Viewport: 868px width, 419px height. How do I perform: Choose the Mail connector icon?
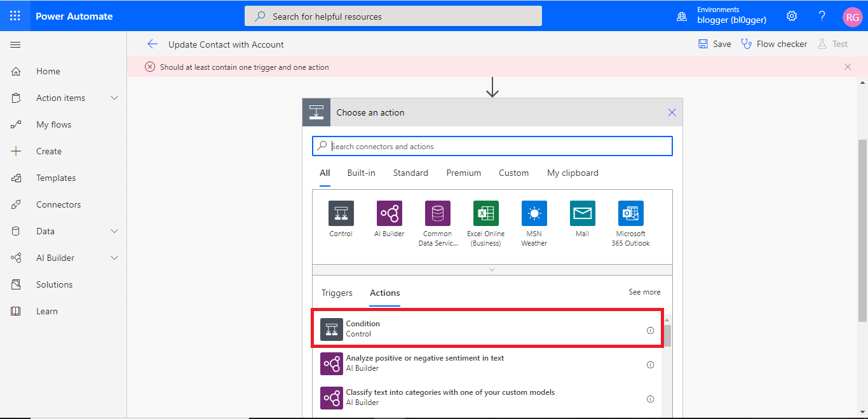(583, 213)
